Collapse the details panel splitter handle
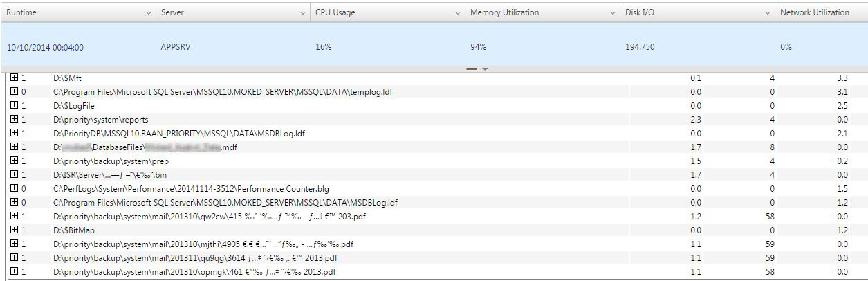Screen dimensions: 868x281 [477, 69]
